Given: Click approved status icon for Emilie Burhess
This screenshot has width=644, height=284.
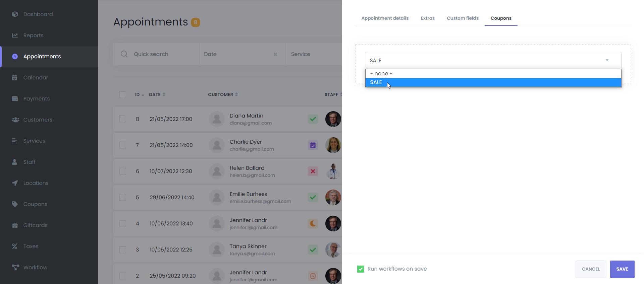Looking at the screenshot, I should click(313, 197).
